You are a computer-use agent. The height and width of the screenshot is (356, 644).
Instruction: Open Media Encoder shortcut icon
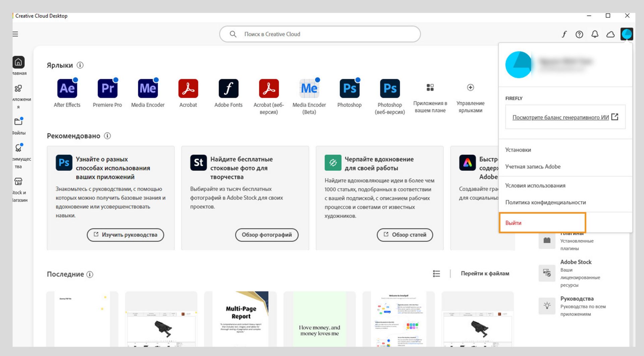pos(148,89)
